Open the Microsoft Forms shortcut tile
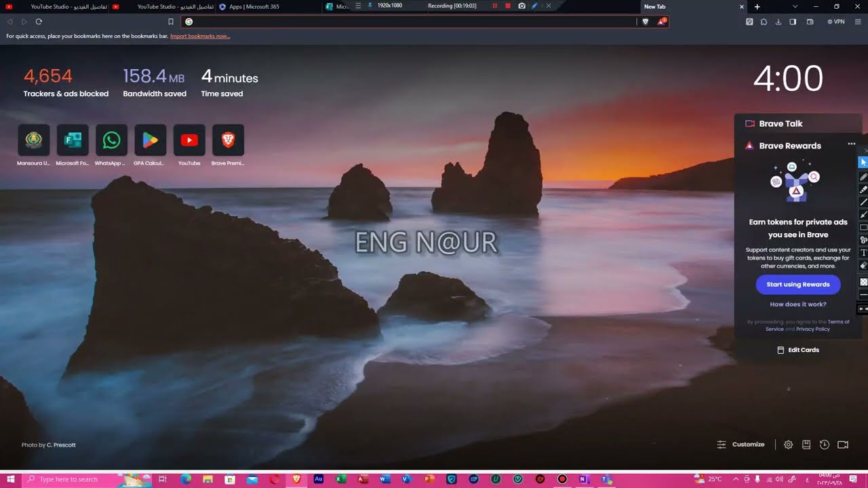The width and height of the screenshot is (868, 488). tap(73, 140)
